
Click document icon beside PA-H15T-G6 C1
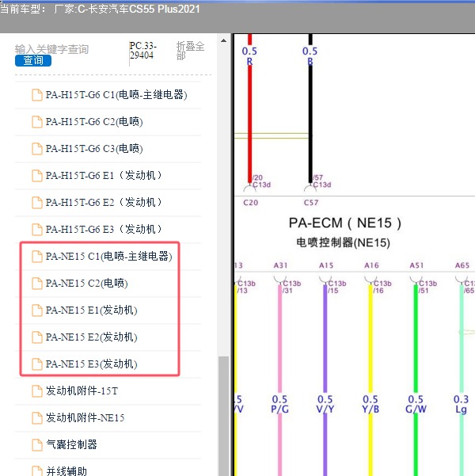click(x=37, y=95)
